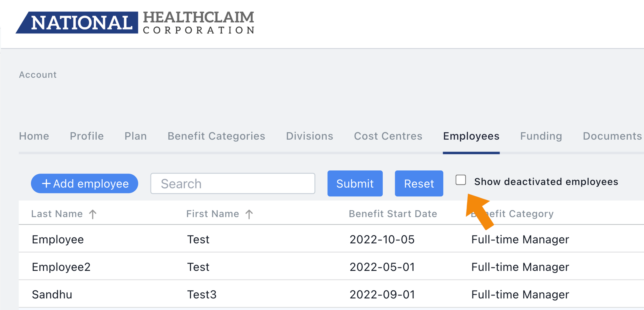This screenshot has width=644, height=310.
Task: Open the Benefit Categories tab
Action: pyautogui.click(x=216, y=136)
